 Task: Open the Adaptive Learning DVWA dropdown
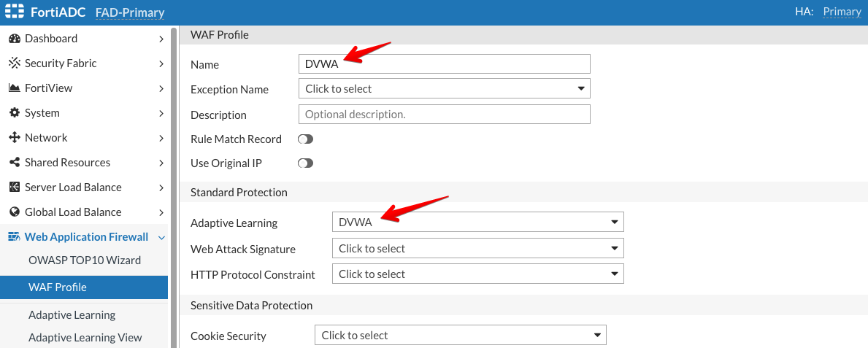[x=477, y=223]
